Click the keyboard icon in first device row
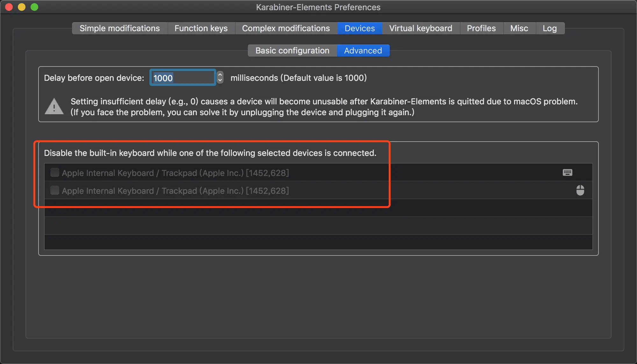Image resolution: width=637 pixels, height=364 pixels. (x=567, y=172)
